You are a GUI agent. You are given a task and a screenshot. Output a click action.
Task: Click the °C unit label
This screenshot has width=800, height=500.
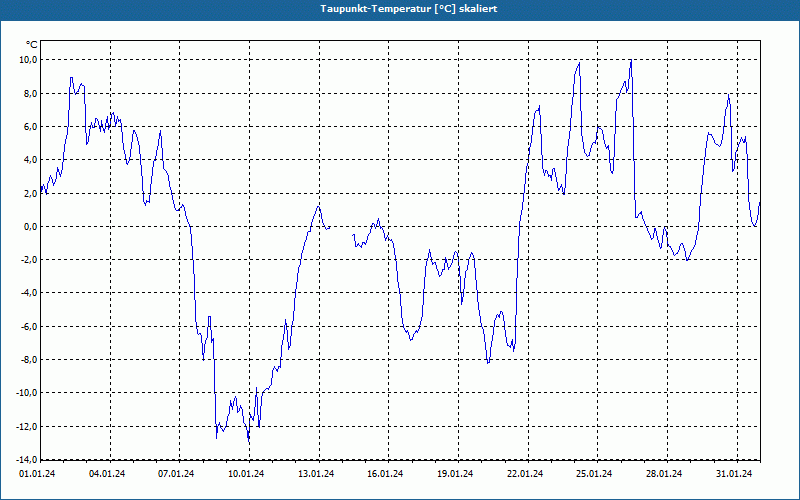[31, 45]
